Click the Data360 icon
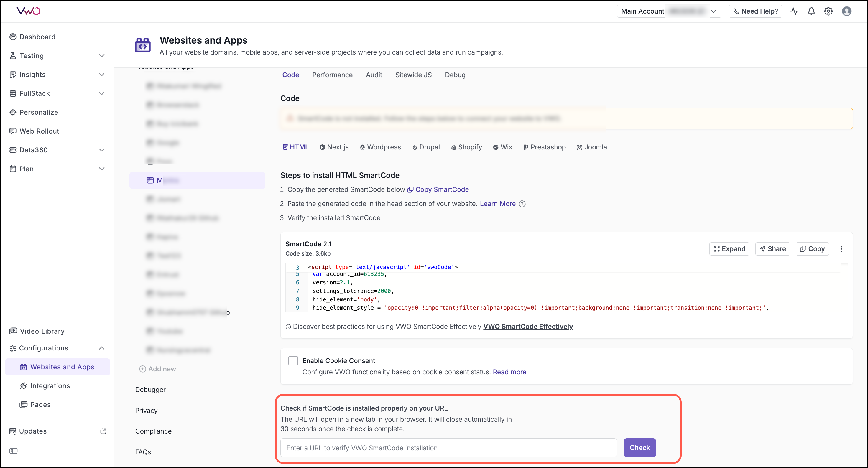868x468 pixels. (x=13, y=150)
